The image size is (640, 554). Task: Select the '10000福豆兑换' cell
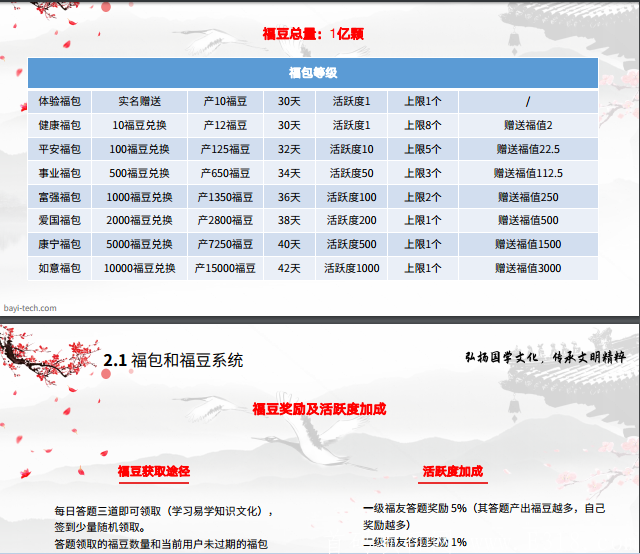pyautogui.click(x=140, y=268)
